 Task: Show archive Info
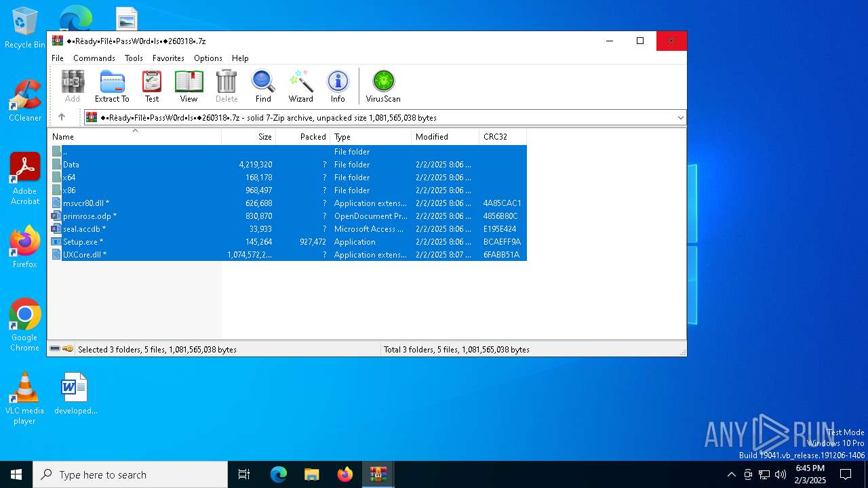coord(338,86)
